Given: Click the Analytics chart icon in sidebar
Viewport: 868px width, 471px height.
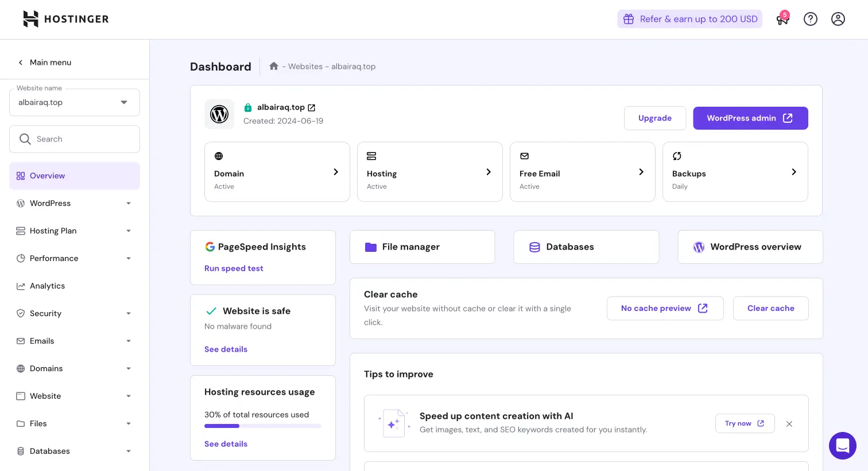Looking at the screenshot, I should [x=21, y=286].
